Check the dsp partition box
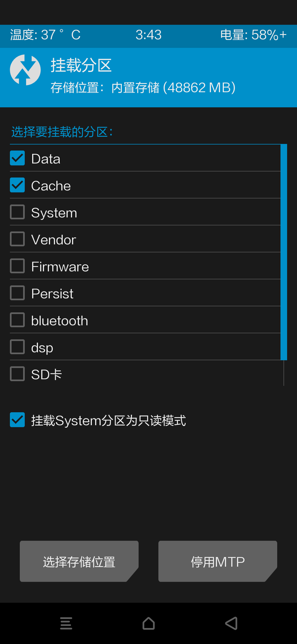 coord(17,347)
